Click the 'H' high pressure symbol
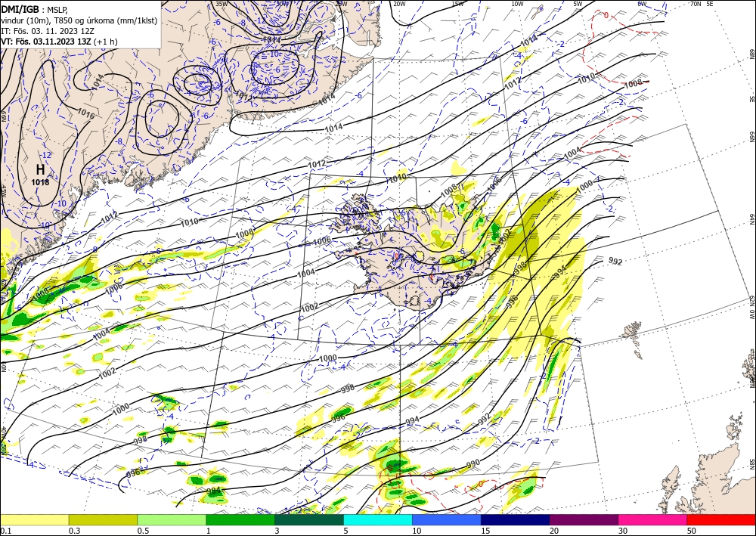 click(x=41, y=169)
